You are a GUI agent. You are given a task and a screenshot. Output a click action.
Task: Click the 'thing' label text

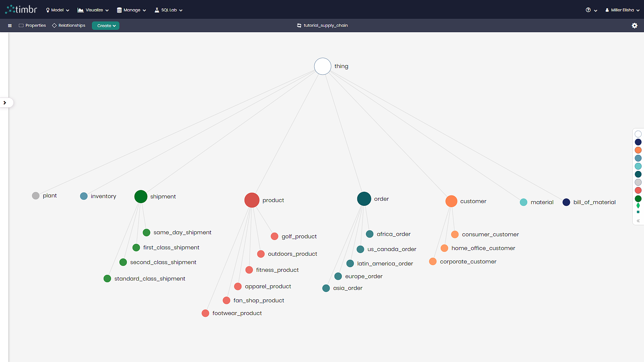pos(341,66)
